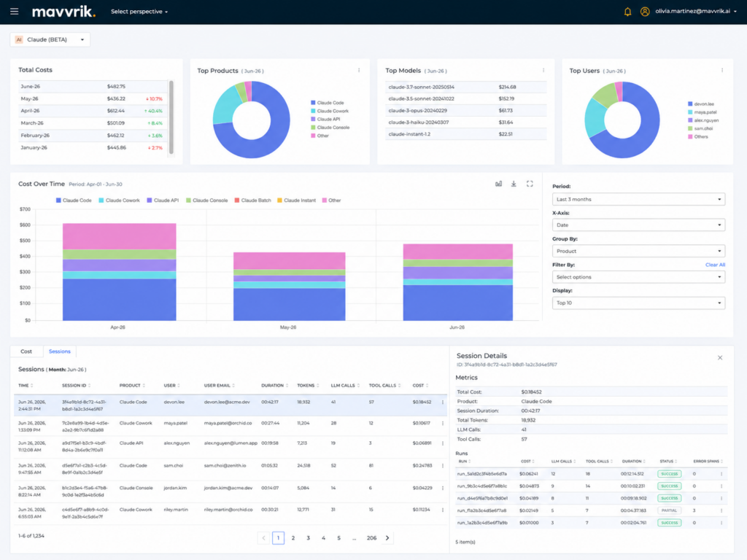Select claude-3-opus-20240229 row in Top Models
The height and width of the screenshot is (560, 747).
click(465, 111)
